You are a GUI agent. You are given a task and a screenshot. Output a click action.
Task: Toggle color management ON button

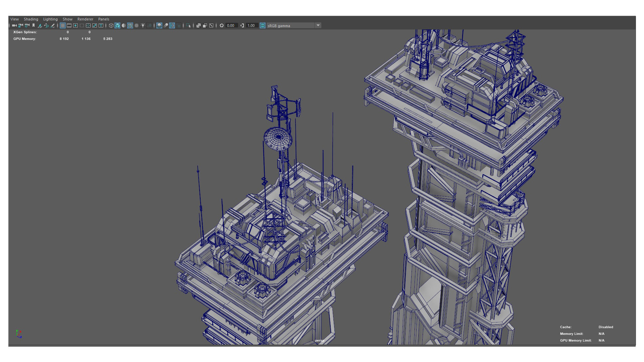point(263,25)
